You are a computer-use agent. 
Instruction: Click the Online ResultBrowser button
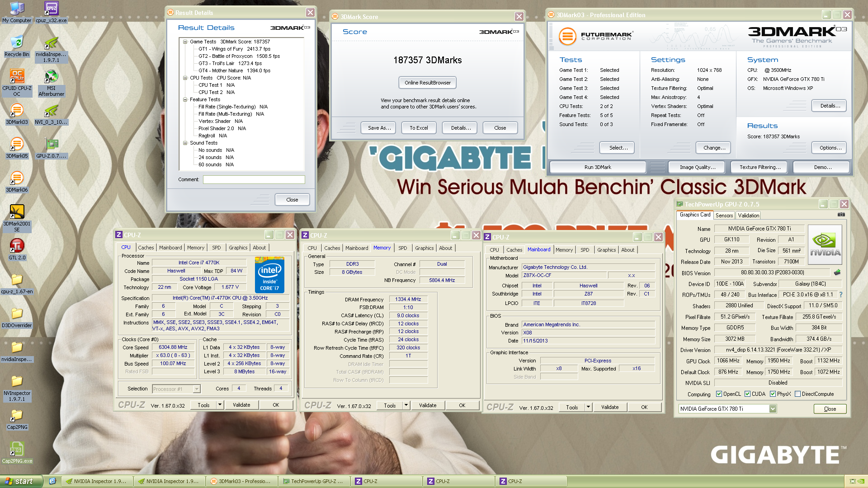(427, 83)
